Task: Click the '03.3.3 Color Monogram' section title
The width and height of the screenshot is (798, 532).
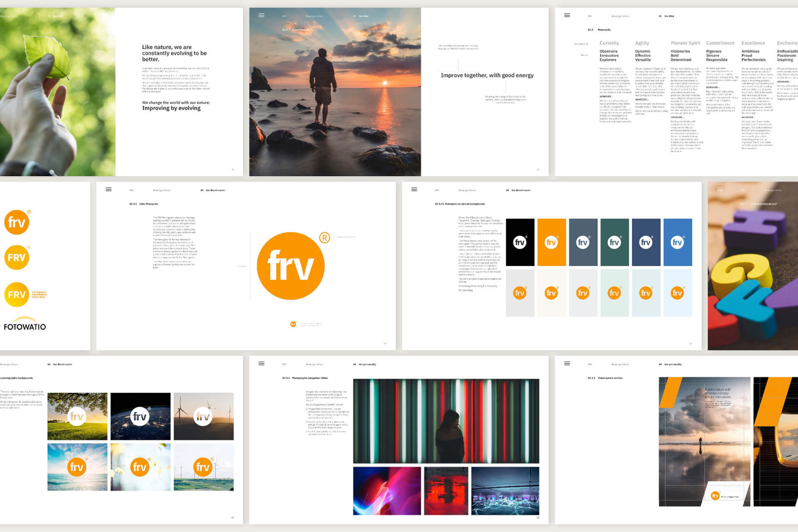Action: (x=143, y=204)
